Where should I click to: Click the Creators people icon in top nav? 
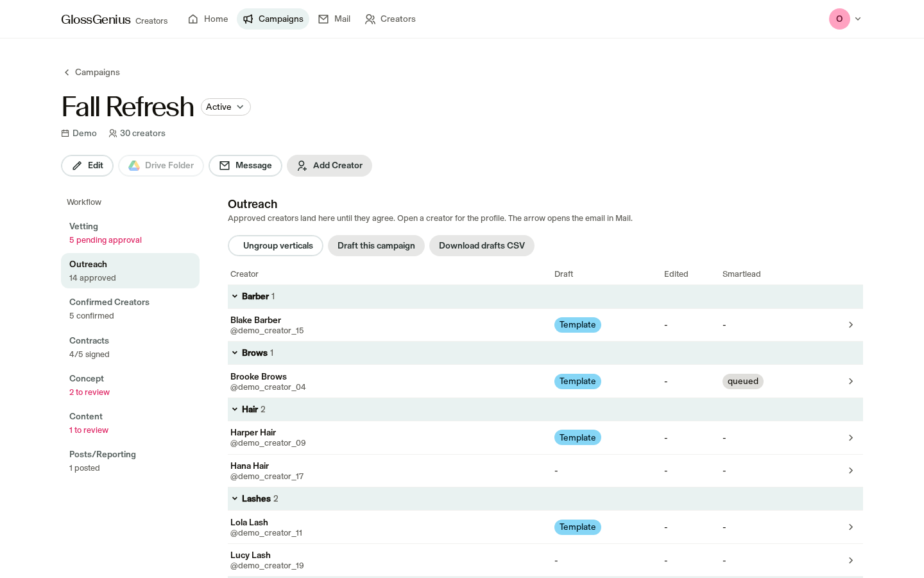click(370, 19)
